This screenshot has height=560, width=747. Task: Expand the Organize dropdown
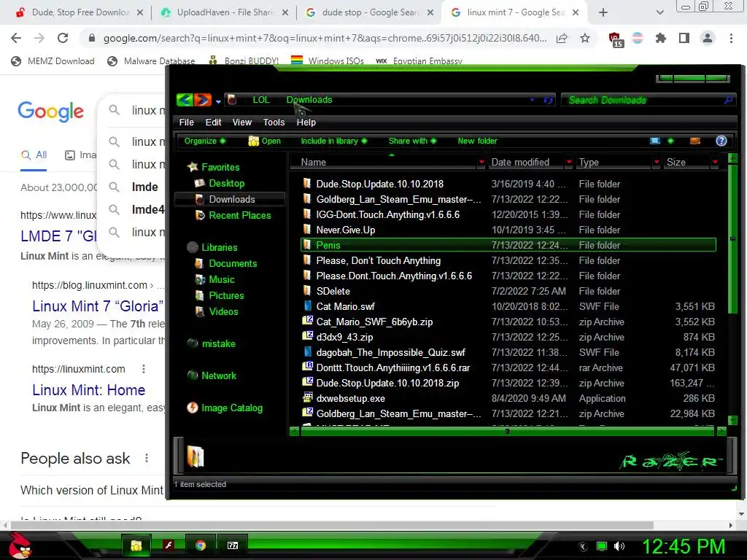205,141
